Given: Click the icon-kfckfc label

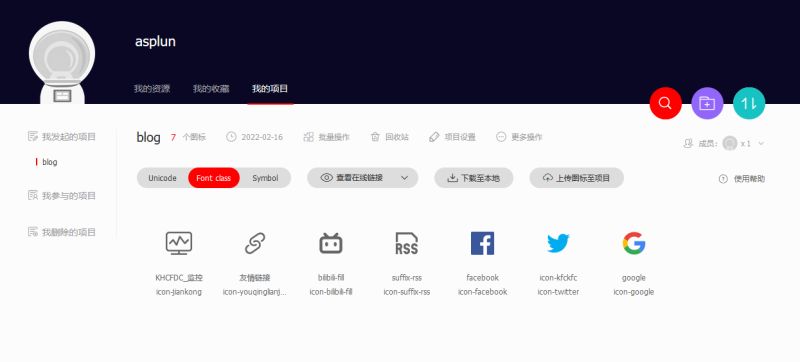Looking at the screenshot, I should pyautogui.click(x=558, y=278).
